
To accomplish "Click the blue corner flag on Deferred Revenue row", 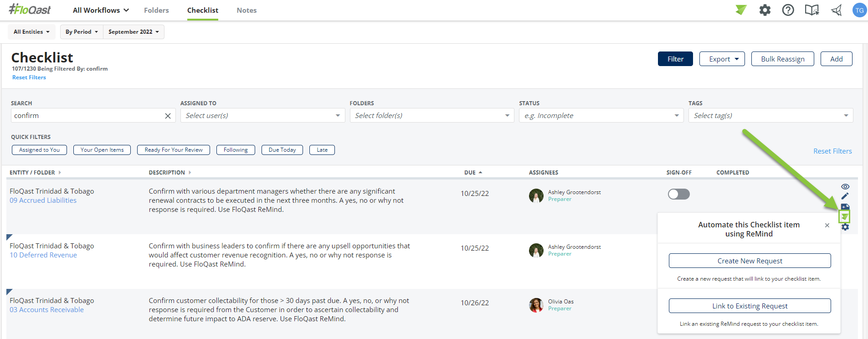I will pos(9,237).
